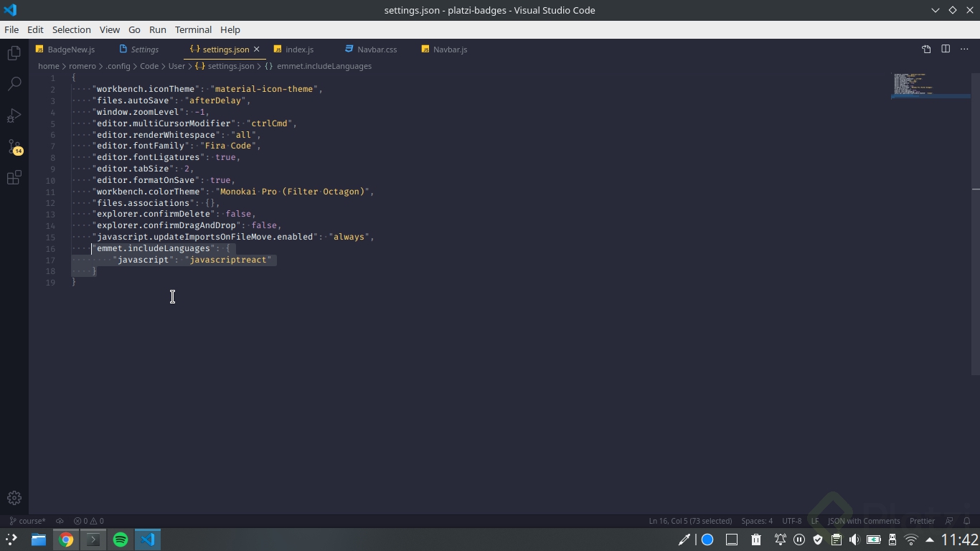This screenshot has height=551, width=980.
Task: Change indentation via Spaces: 4
Action: coord(757,521)
